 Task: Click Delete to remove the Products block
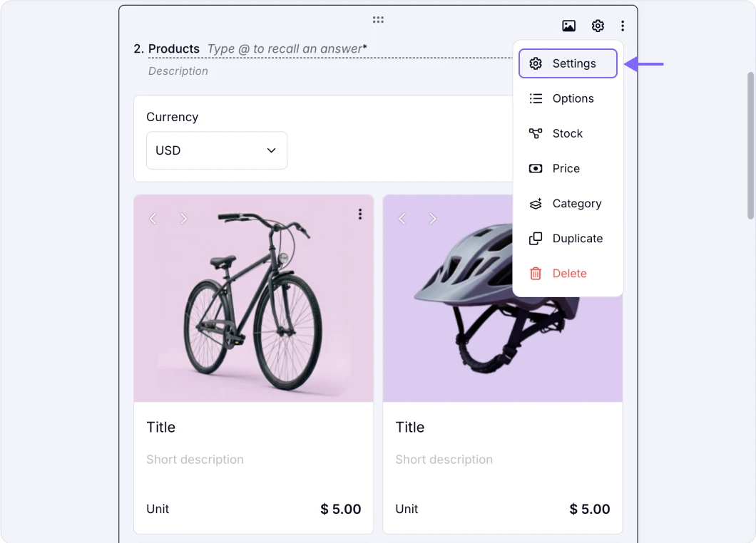click(x=568, y=273)
